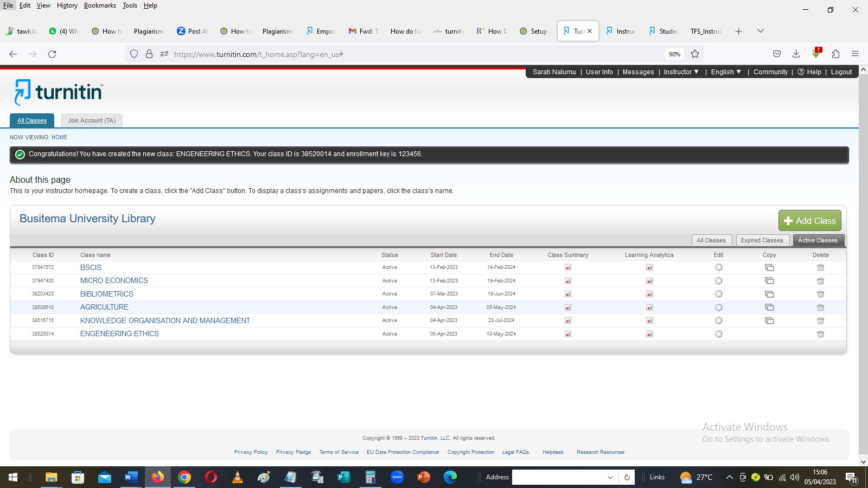Open User Info link
The image size is (868, 488).
click(599, 72)
